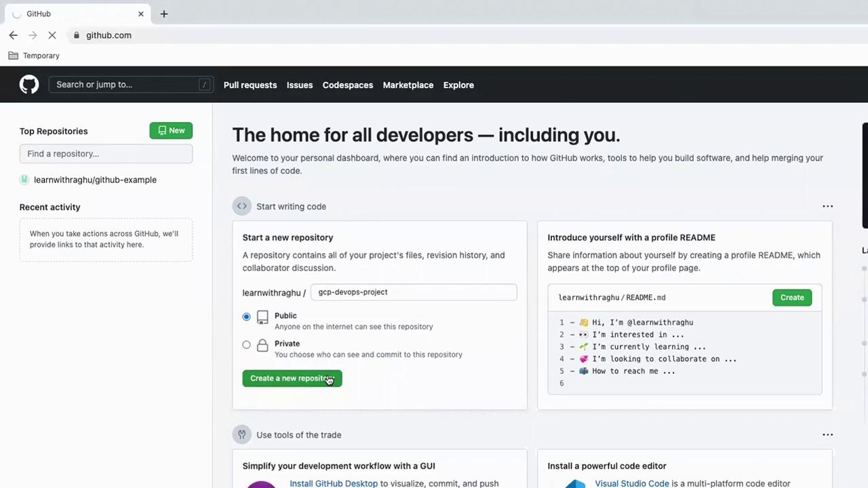Screen dimensions: 868x488
Task: Click README line 'I'm currently learning ...'
Action: click(x=642, y=347)
